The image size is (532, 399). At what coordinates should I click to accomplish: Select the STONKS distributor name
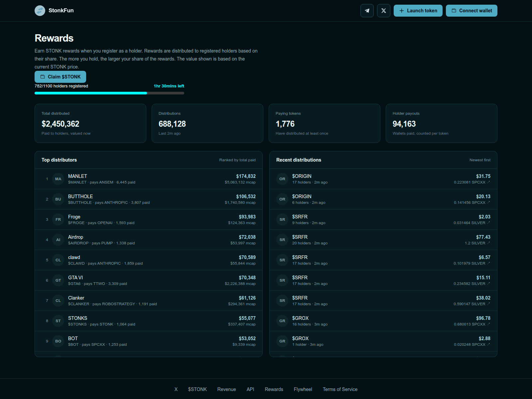click(x=77, y=318)
